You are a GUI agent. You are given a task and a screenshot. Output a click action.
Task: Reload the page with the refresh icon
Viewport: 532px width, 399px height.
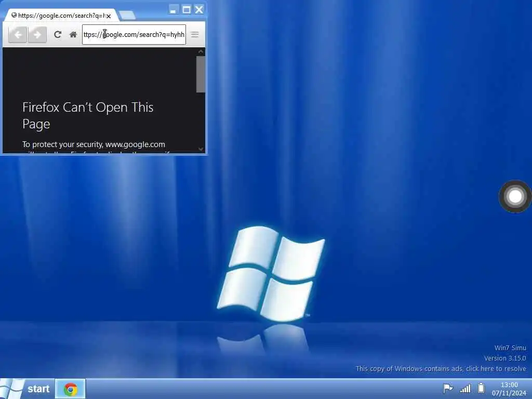tap(58, 35)
